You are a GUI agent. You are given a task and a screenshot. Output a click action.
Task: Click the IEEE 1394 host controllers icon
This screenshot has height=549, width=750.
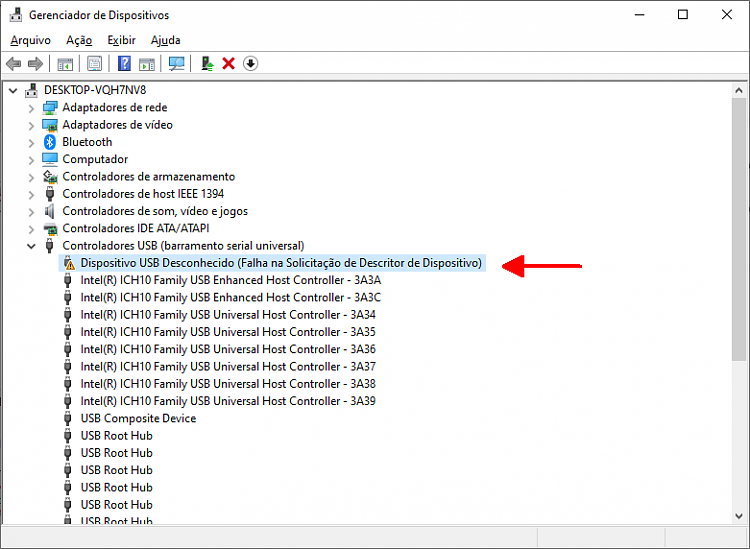[49, 194]
